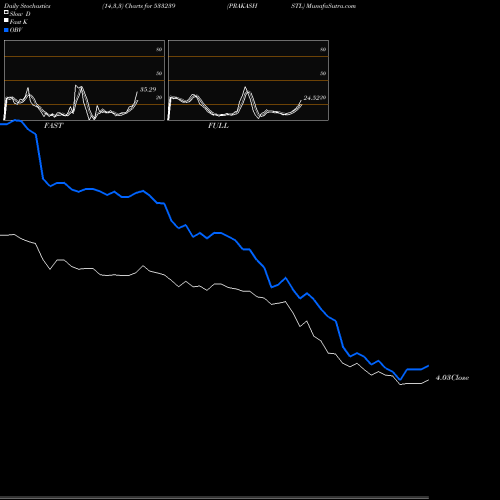500x500 pixels.
Task: Click the PRAKASH stock name text
Action: (242, 6)
